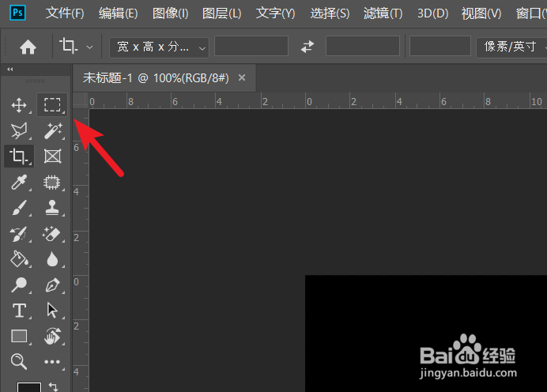Click the foreground color swatch

[29, 387]
